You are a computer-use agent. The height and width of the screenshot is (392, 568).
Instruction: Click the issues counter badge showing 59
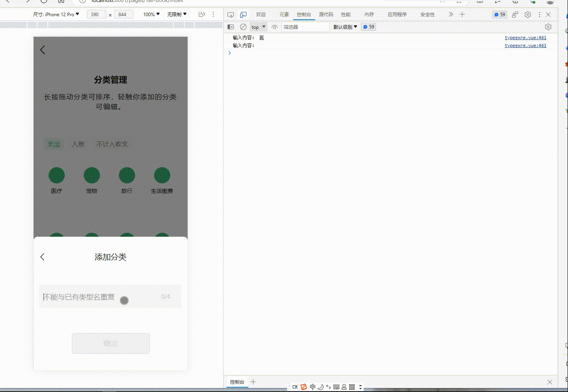pos(499,14)
